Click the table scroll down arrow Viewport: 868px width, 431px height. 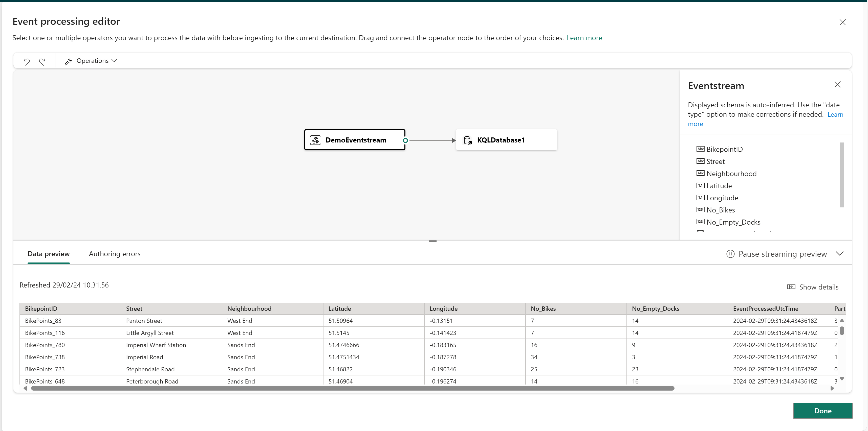842,379
